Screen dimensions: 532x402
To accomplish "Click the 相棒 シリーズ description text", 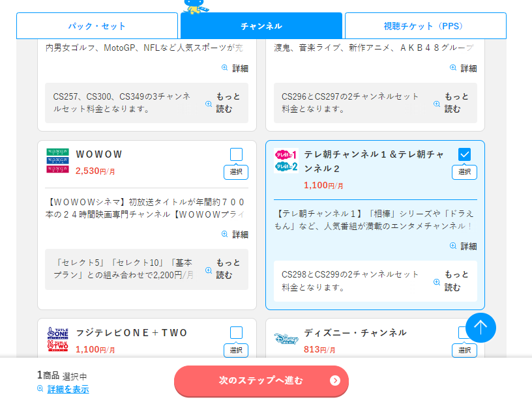I will coord(374,220).
